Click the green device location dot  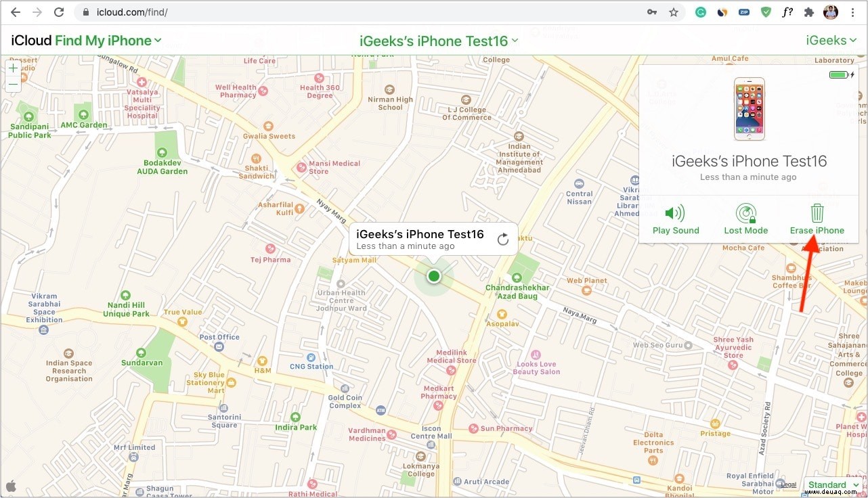(434, 276)
